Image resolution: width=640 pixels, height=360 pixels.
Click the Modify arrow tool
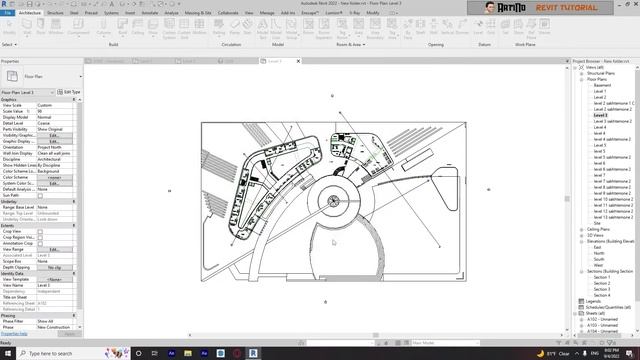9,27
